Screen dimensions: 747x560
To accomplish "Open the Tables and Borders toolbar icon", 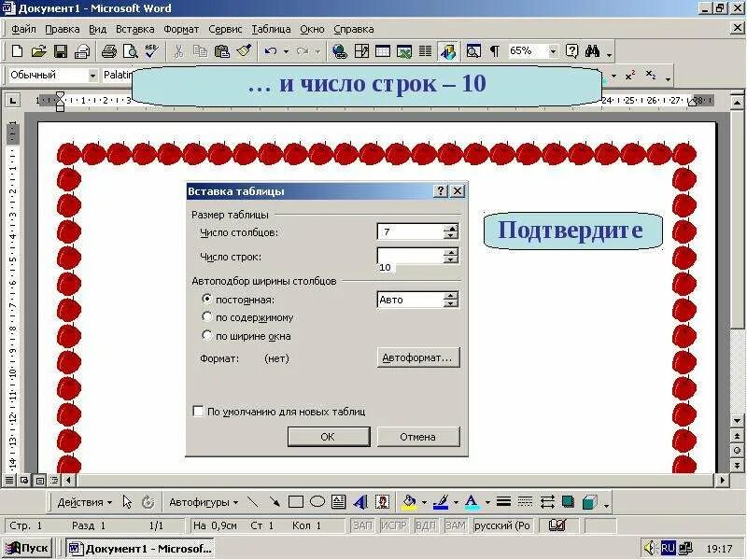I will [361, 51].
